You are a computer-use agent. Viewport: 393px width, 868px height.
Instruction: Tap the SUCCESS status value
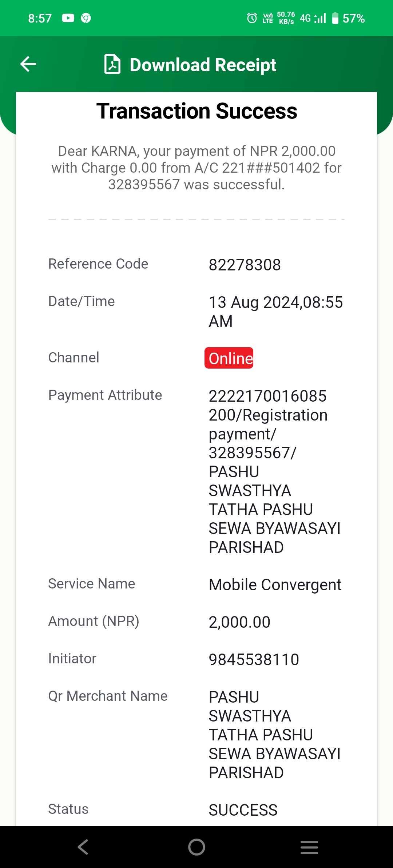coord(243,810)
